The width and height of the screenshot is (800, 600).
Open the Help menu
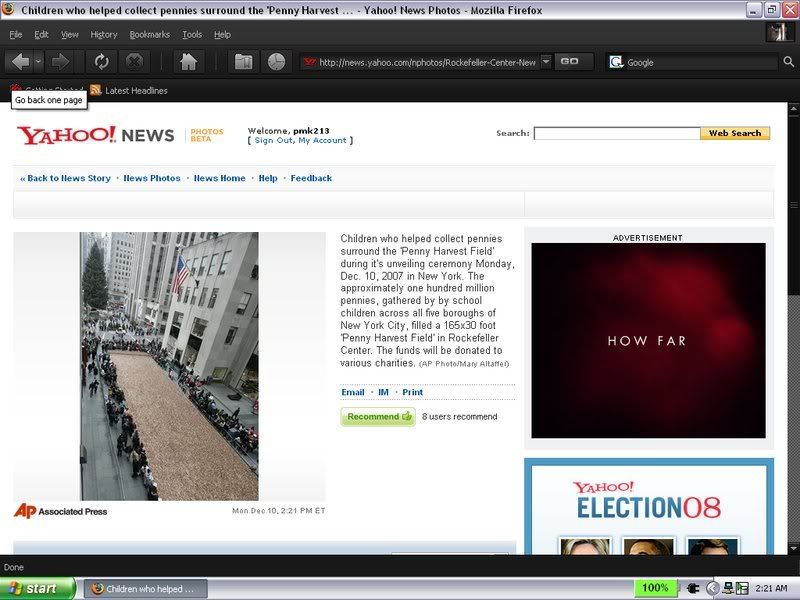[222, 35]
